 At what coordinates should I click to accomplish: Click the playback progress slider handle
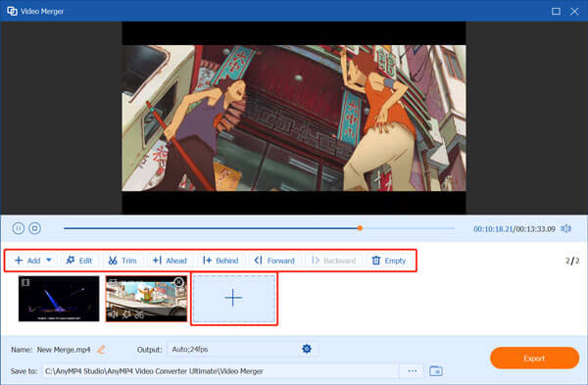coord(360,228)
